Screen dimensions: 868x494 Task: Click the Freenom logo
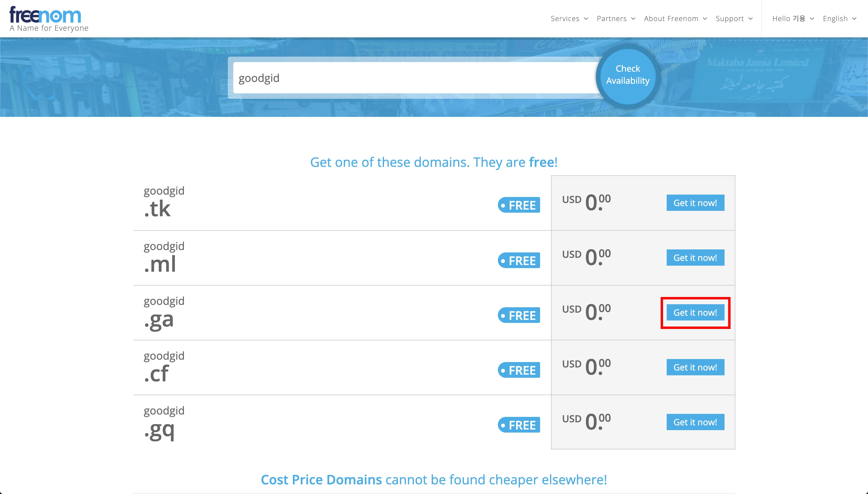[x=49, y=19]
